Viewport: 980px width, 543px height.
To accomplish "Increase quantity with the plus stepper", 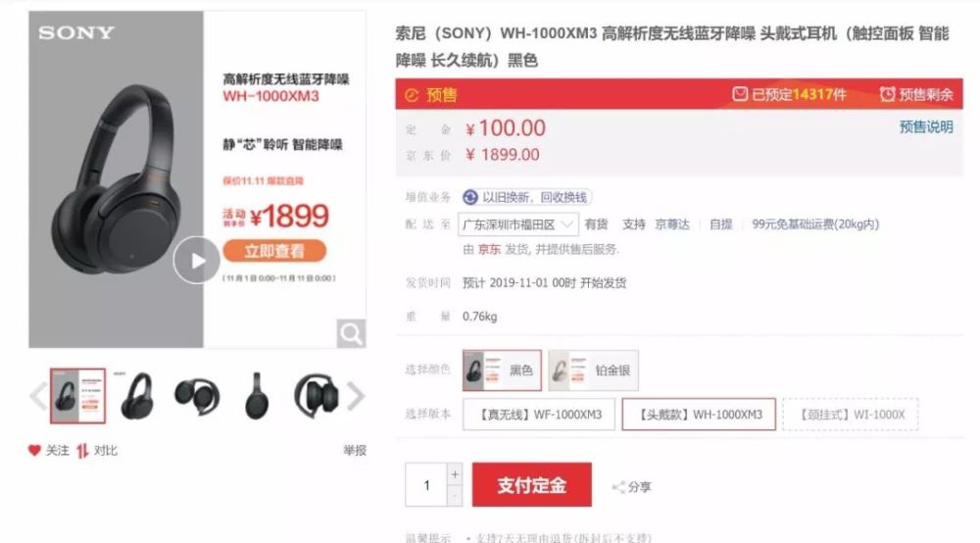I will (x=455, y=474).
